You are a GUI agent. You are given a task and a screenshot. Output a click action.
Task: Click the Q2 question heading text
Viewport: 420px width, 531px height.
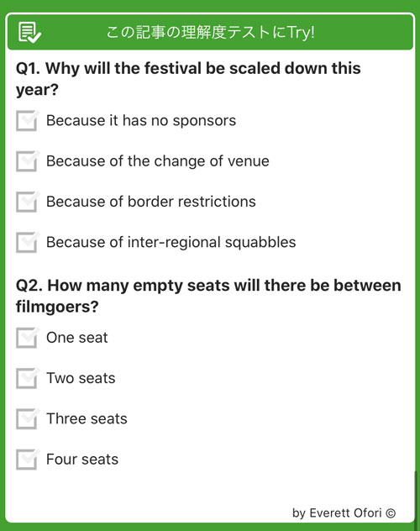[x=208, y=296]
